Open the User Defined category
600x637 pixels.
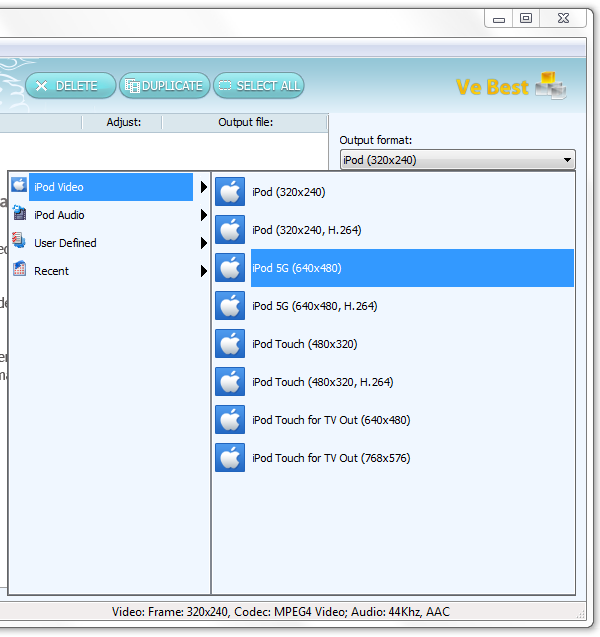(110, 243)
